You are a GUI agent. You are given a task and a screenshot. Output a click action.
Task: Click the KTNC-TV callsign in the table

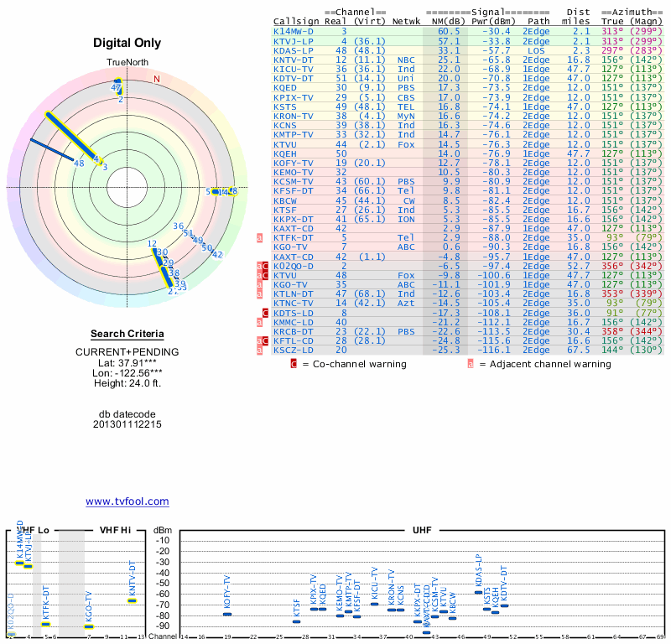pyautogui.click(x=294, y=304)
